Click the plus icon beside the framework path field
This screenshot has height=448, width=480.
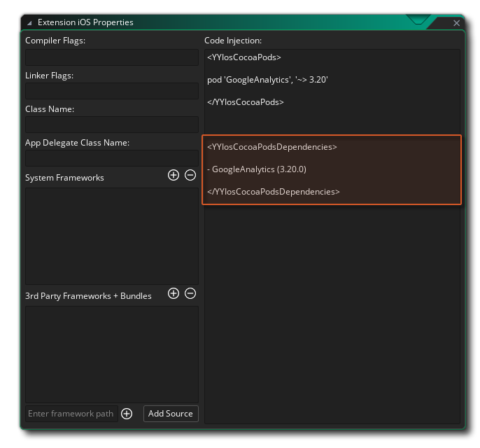tap(127, 414)
